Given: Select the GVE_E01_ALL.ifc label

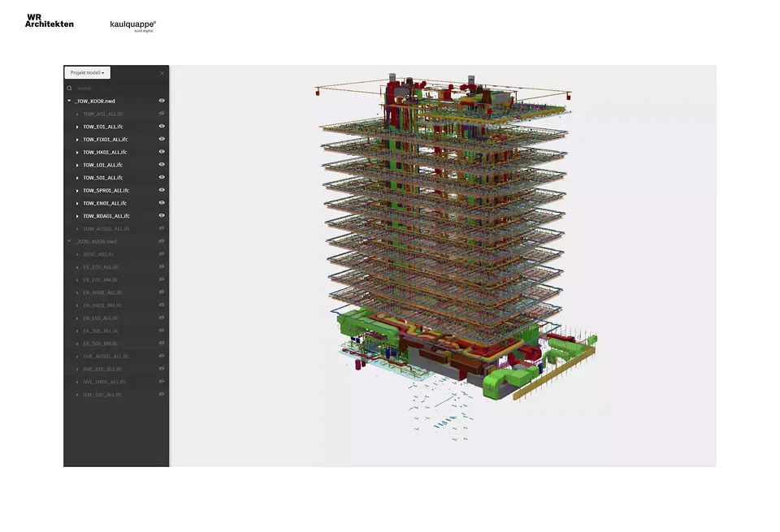Looking at the screenshot, I should (102, 369).
